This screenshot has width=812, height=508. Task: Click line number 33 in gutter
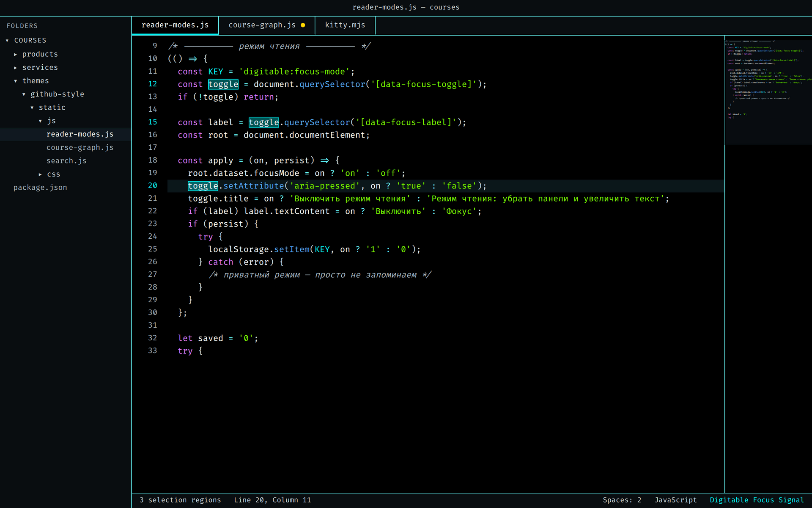tap(153, 351)
